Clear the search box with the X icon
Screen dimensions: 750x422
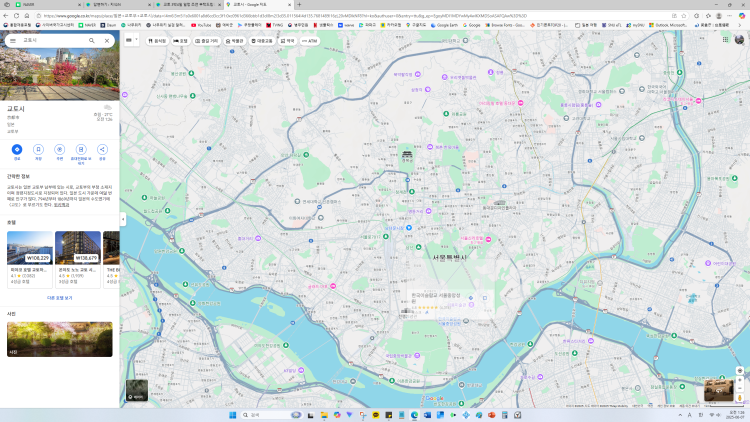[107, 41]
